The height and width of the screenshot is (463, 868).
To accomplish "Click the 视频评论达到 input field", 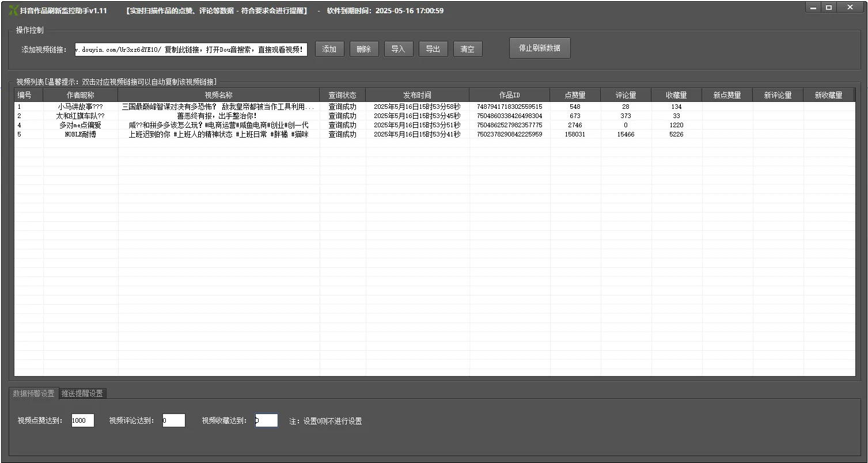I will point(174,420).
